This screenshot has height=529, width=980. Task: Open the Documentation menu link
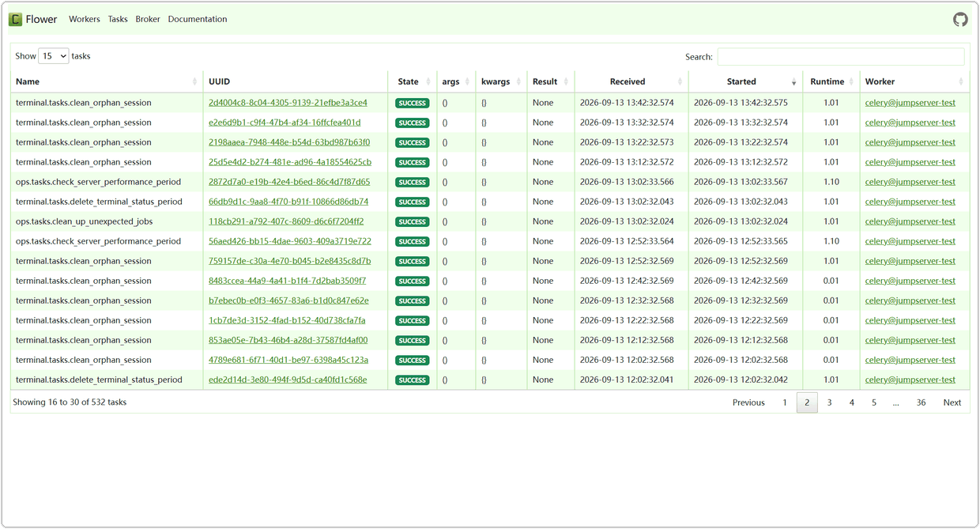(198, 20)
